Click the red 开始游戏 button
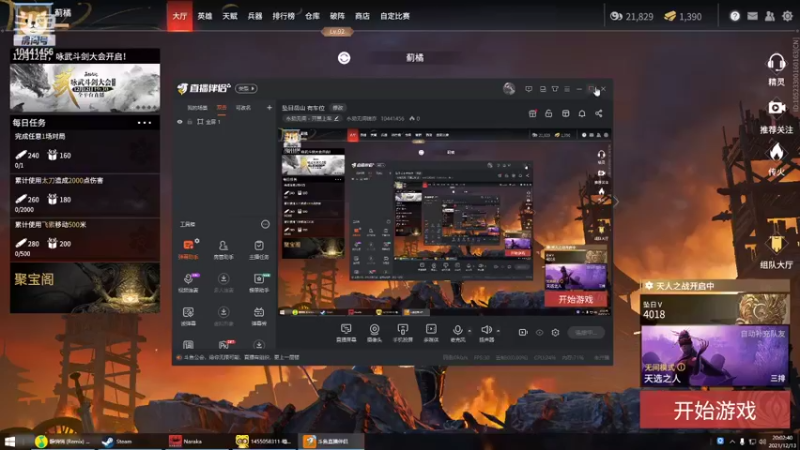 click(x=714, y=410)
